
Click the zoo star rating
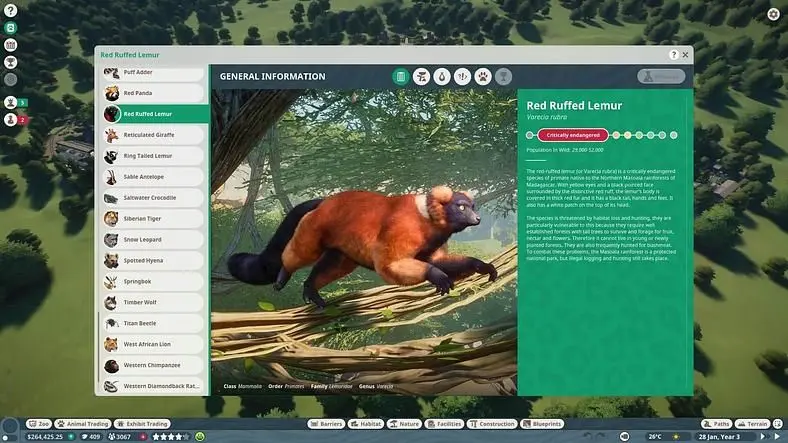pos(171,437)
